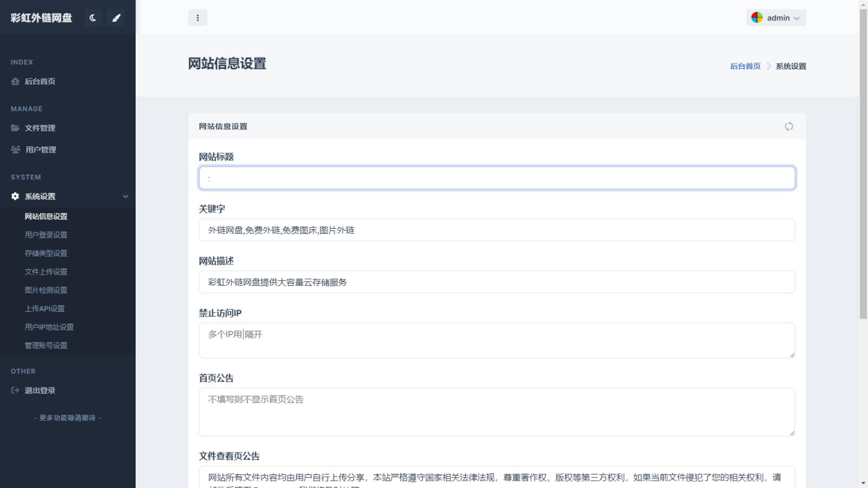
Task: Click the paintbrush theme icon in sidebar header
Action: pyautogui.click(x=116, y=18)
